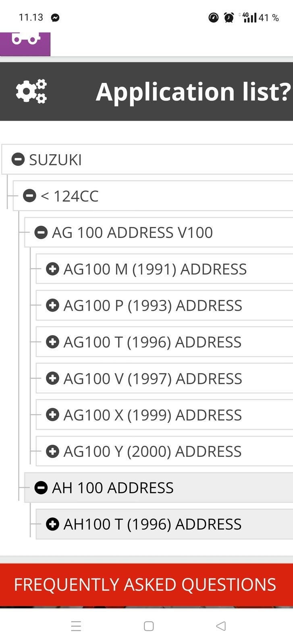
Task: Select AG100 T (1996) ADDRESS row
Action: pyautogui.click(x=152, y=342)
